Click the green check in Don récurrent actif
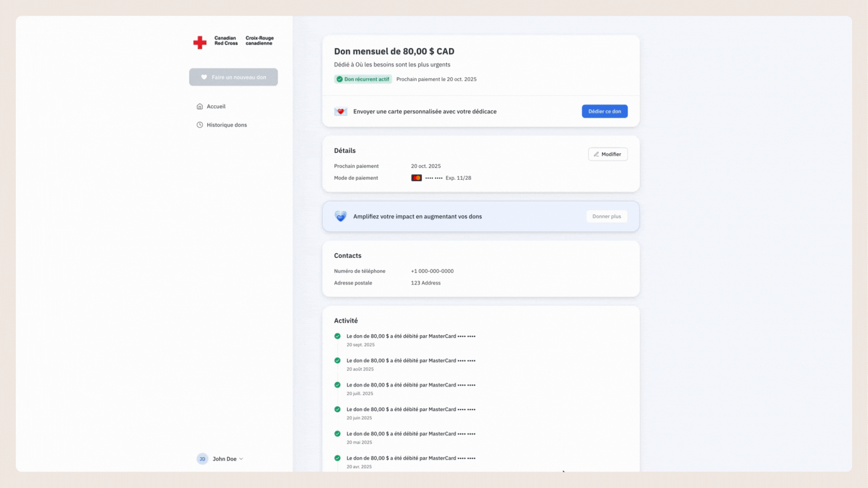This screenshot has width=868, height=488. pos(340,79)
